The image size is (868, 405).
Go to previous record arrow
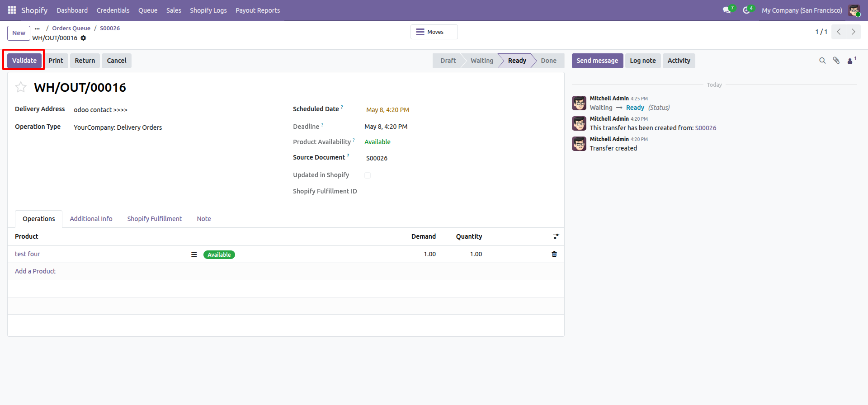click(839, 32)
